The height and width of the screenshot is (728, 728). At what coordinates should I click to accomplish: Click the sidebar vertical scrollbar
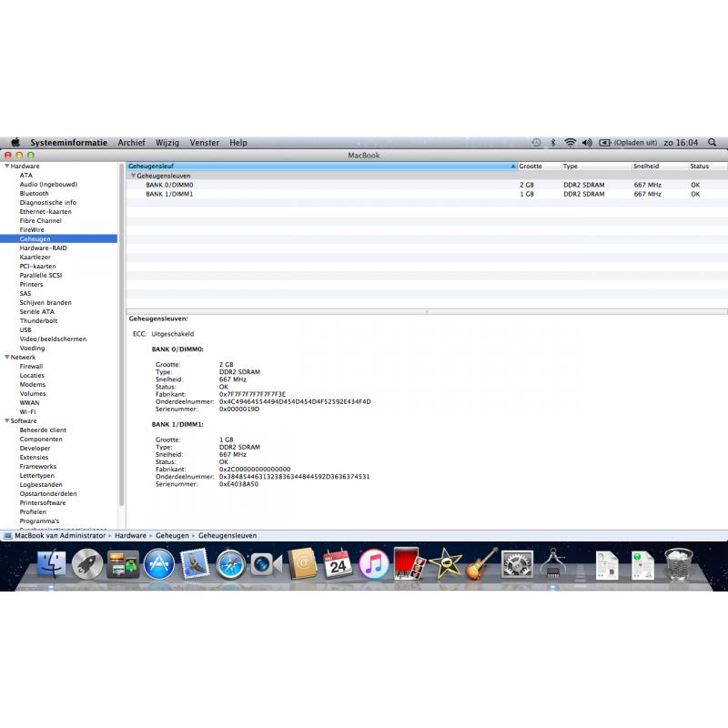[122, 334]
